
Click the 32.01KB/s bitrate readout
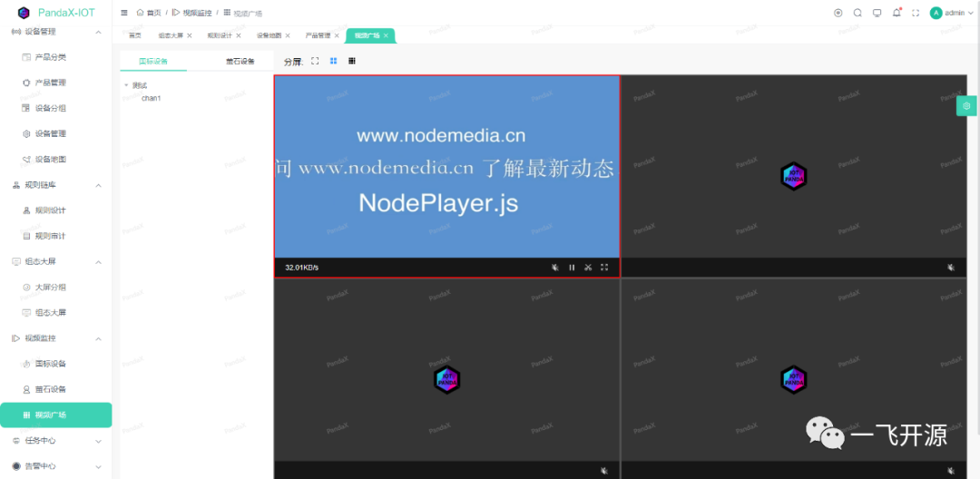pos(302,268)
